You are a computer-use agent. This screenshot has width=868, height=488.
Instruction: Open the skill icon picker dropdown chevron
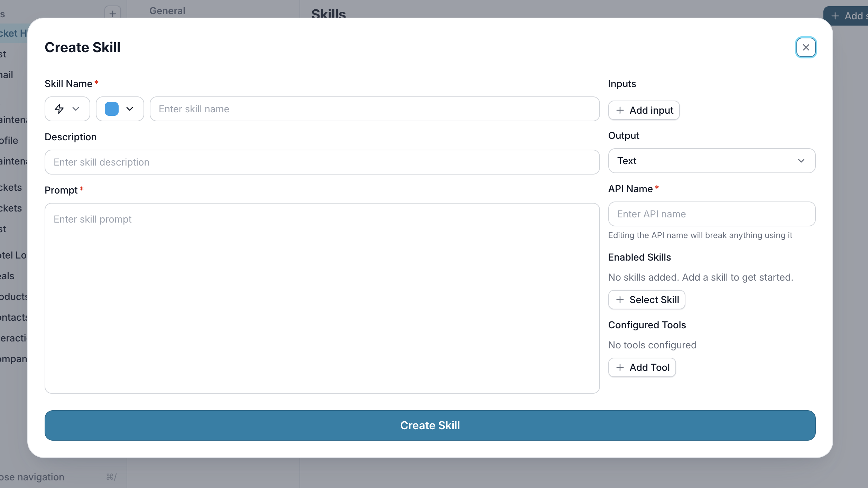point(76,109)
